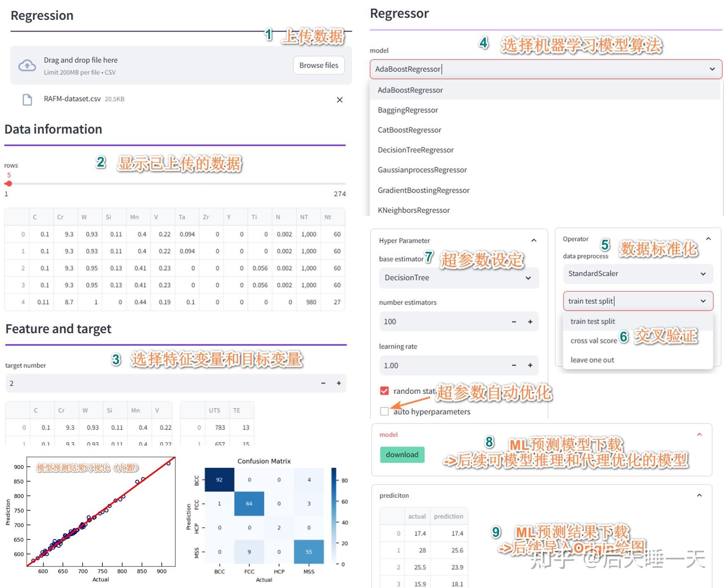Click plus to increase target number

339,383
